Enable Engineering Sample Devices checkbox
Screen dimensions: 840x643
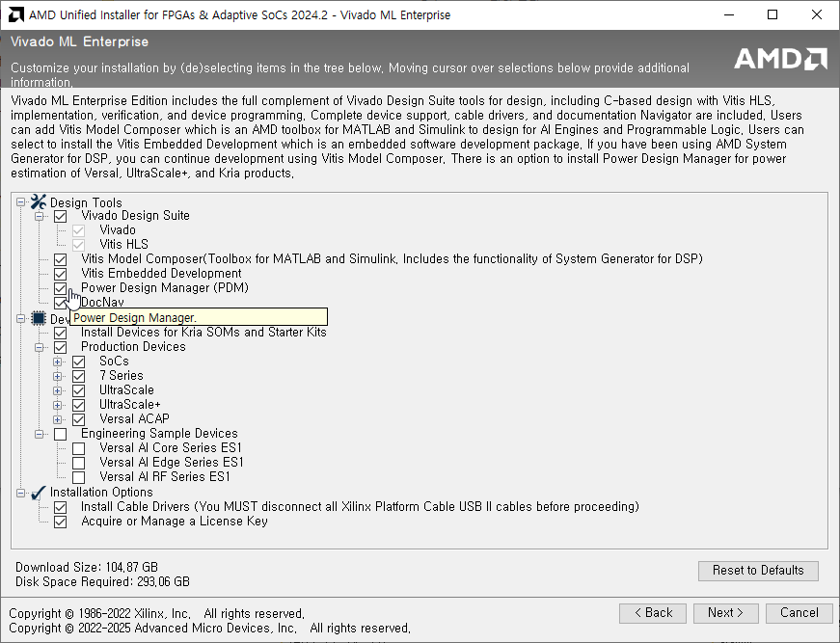[60, 434]
